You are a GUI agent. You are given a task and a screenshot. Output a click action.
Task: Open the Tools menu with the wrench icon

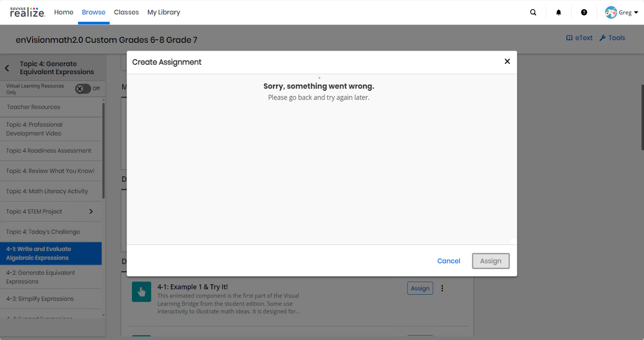[x=613, y=38]
